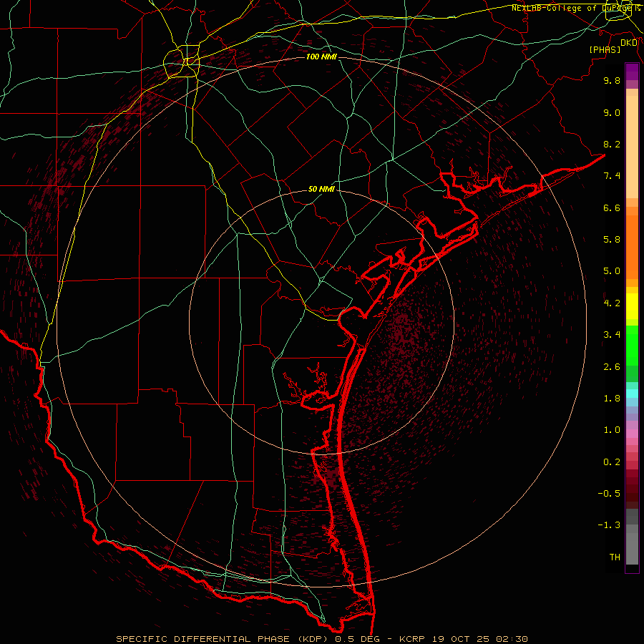Click the "NEXLAB-College of DuPage" header text
Screen dimensions: 644x644
pos(572,8)
